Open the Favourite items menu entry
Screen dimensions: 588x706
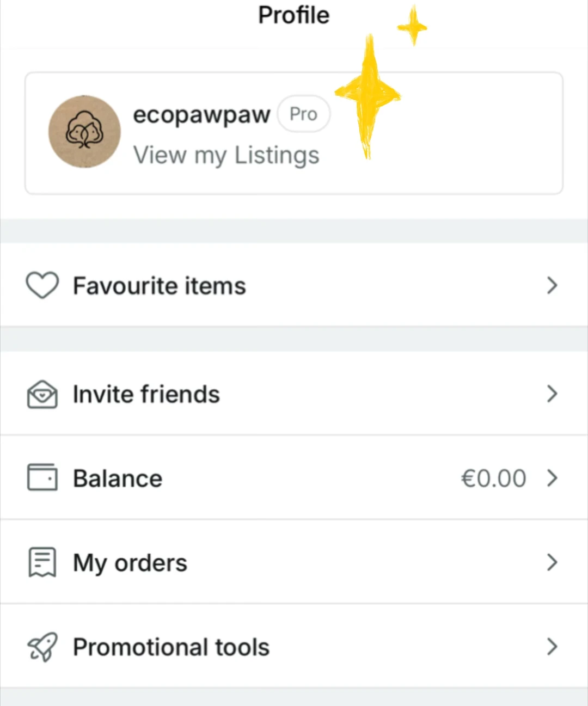pyautogui.click(x=159, y=286)
